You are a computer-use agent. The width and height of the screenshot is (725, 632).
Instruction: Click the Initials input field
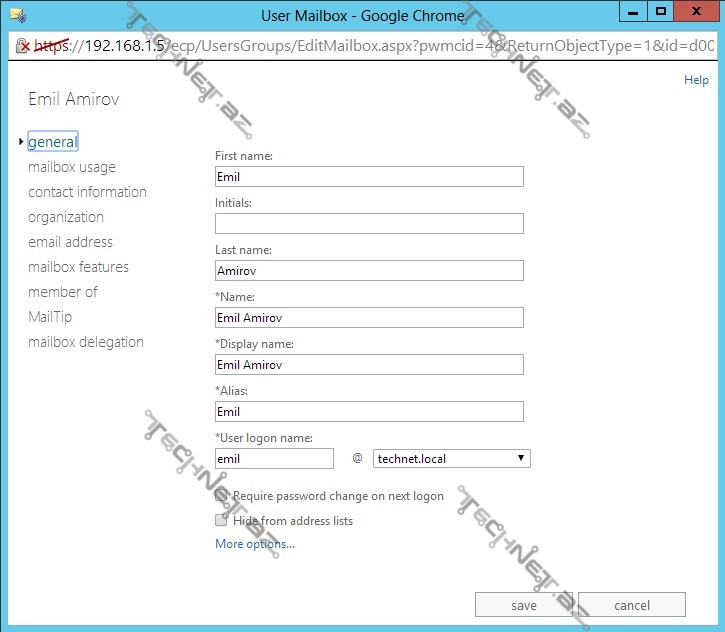369,224
